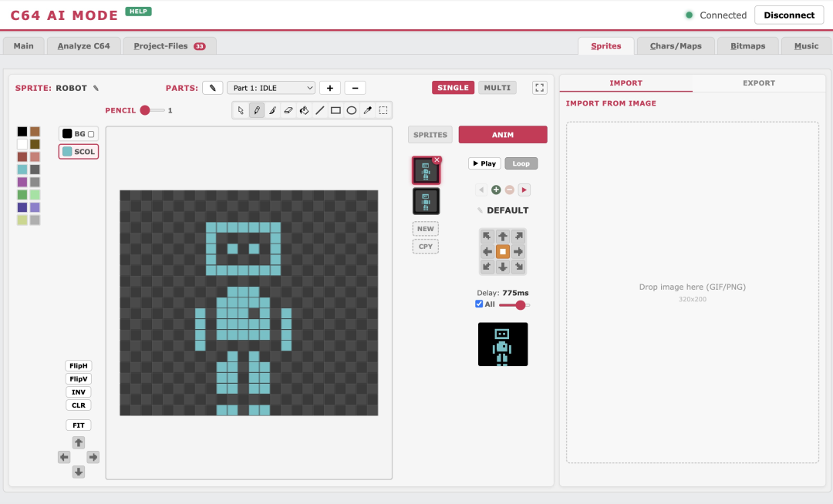Viewport: 833px width, 504px height.
Task: Select the eraser tool
Action: 288,110
